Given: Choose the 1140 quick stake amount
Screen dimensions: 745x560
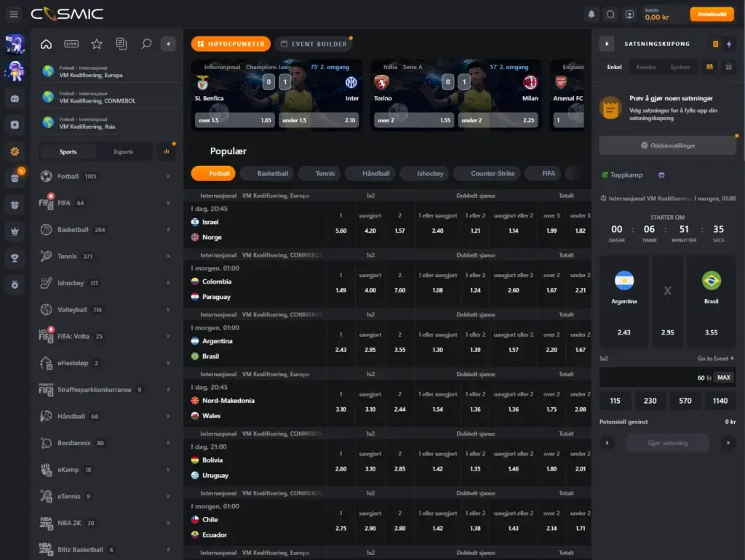Looking at the screenshot, I should 720,401.
